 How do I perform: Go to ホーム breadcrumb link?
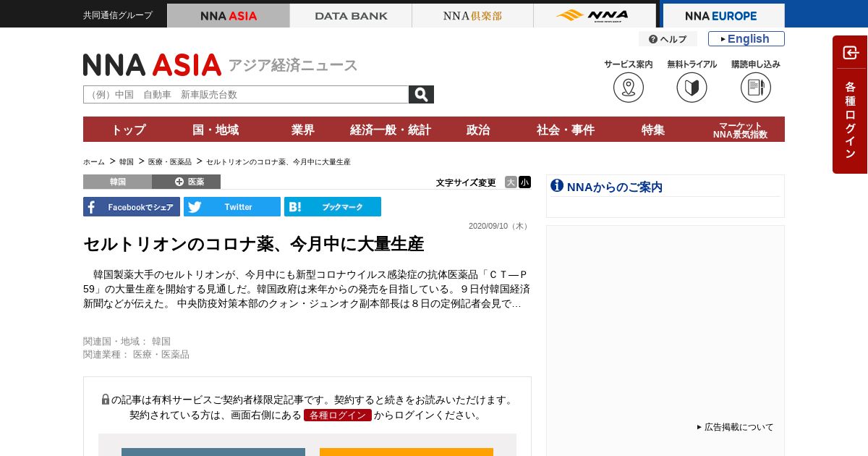(94, 162)
